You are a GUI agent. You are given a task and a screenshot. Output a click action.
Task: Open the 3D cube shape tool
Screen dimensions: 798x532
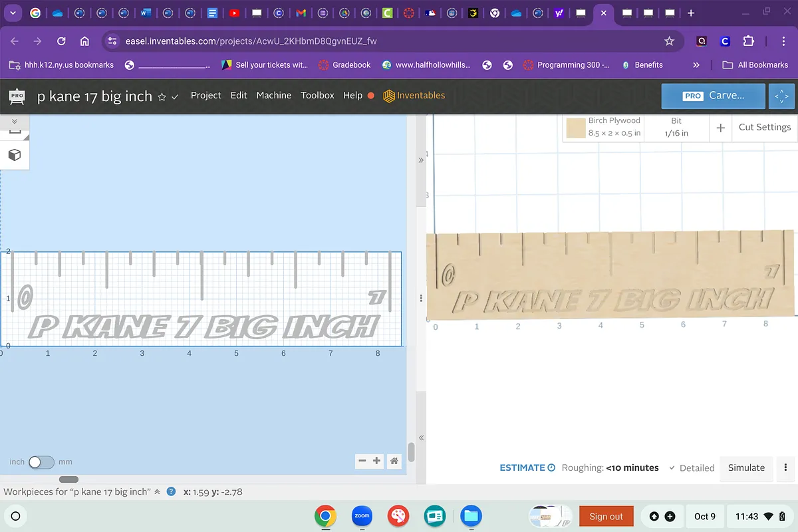pos(15,155)
